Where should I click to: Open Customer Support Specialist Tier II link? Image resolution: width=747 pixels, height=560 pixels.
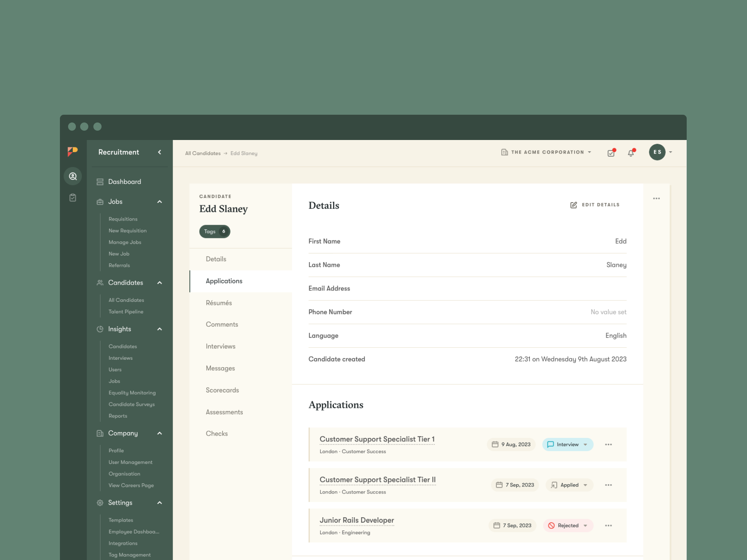[377, 479]
